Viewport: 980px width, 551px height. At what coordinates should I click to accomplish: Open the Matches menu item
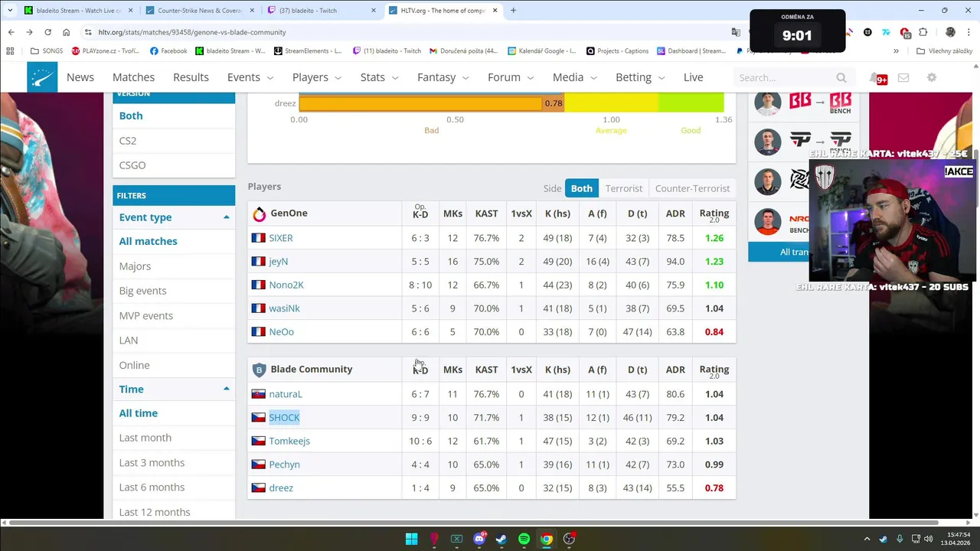133,77
